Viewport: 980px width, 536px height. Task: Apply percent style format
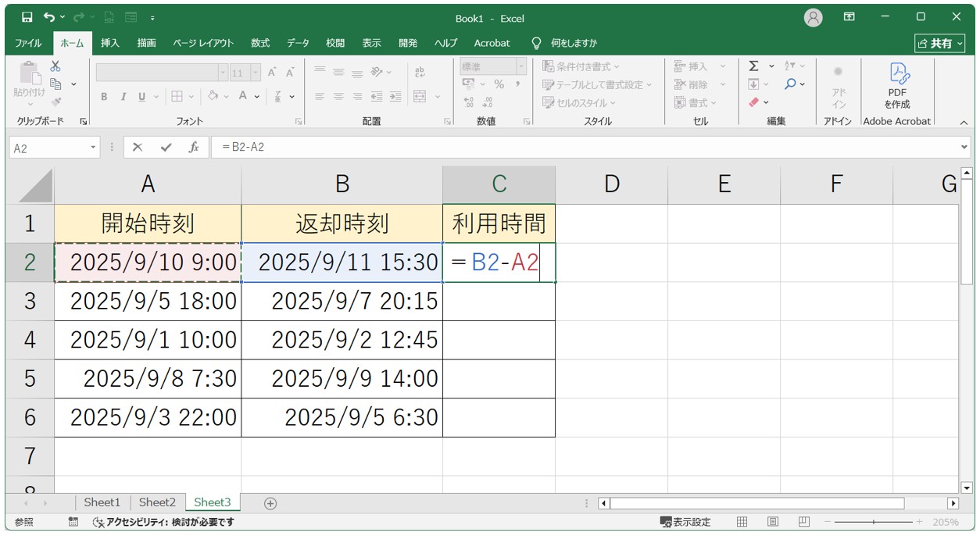(499, 84)
